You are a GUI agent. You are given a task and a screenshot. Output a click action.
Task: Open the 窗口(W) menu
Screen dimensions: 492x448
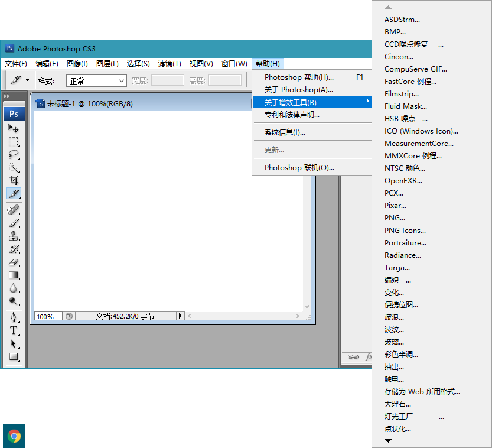click(x=234, y=64)
